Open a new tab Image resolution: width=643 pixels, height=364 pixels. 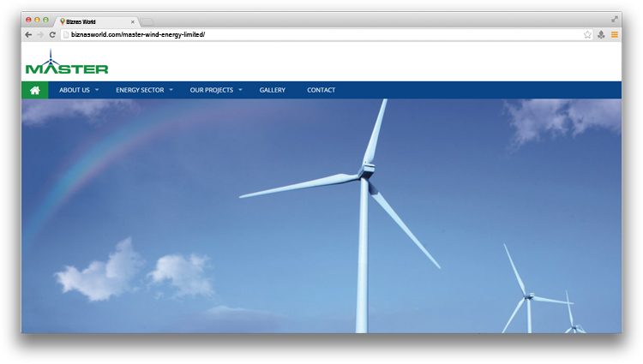point(147,21)
